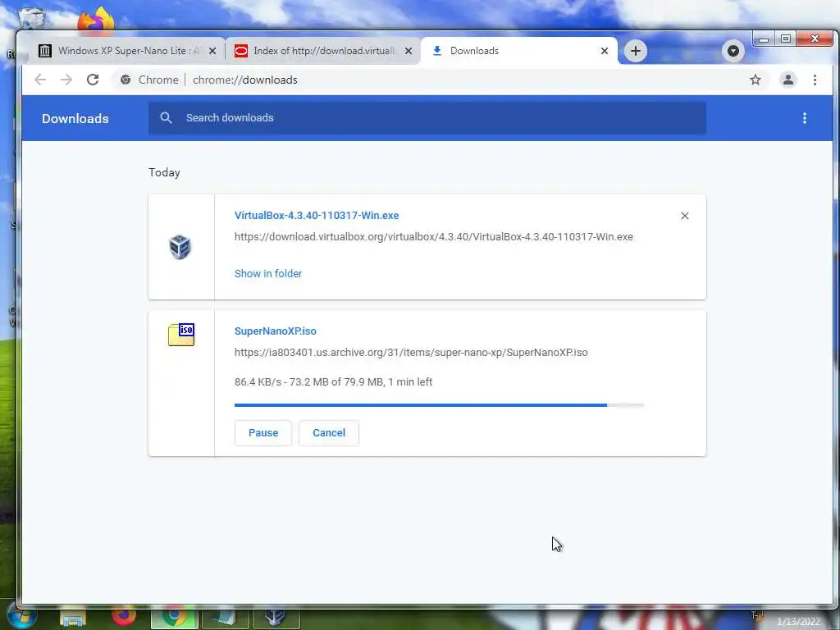Click the Chrome site info icon

[126, 80]
